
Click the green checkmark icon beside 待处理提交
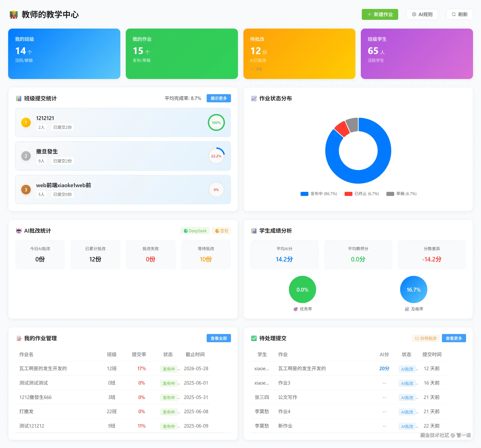tap(254, 338)
